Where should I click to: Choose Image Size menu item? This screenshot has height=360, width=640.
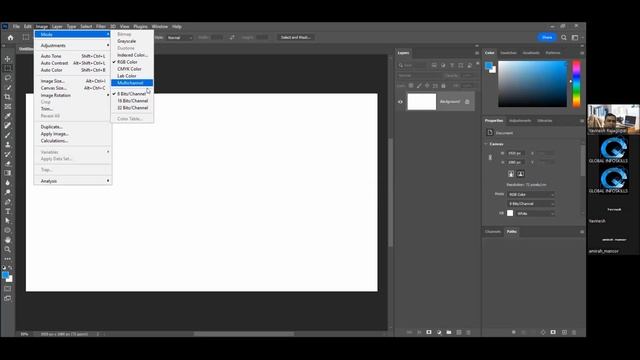coord(73,81)
